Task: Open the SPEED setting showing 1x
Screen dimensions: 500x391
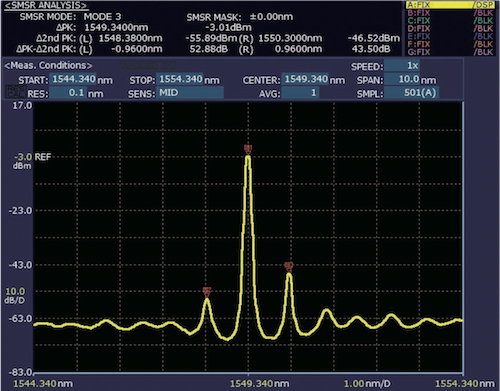Action: [x=402, y=66]
